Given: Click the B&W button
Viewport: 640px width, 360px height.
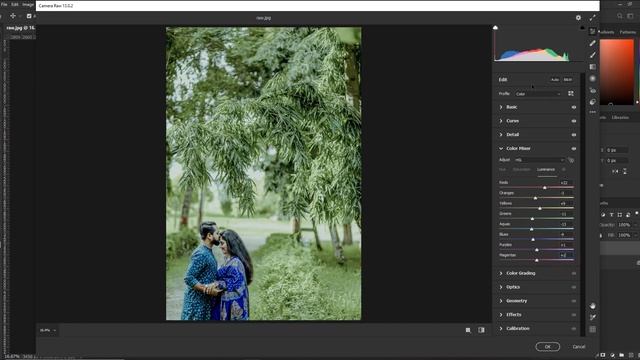Looking at the screenshot, I should pyautogui.click(x=568, y=80).
